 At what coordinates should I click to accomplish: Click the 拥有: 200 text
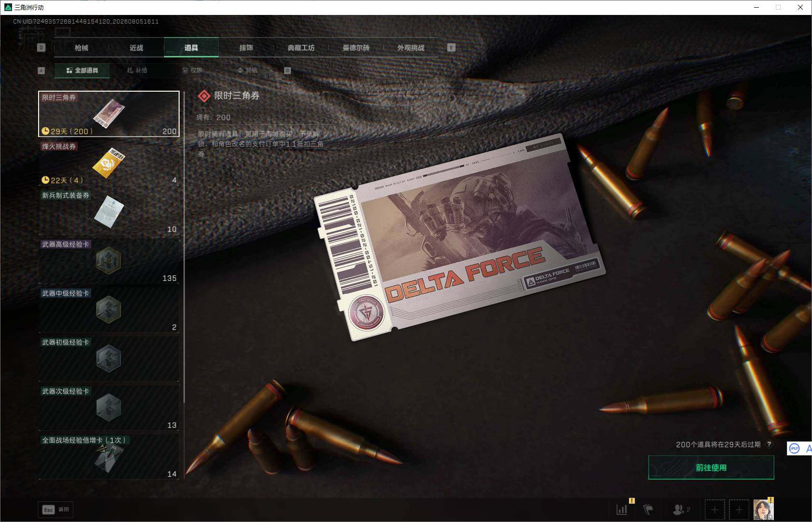[213, 117]
